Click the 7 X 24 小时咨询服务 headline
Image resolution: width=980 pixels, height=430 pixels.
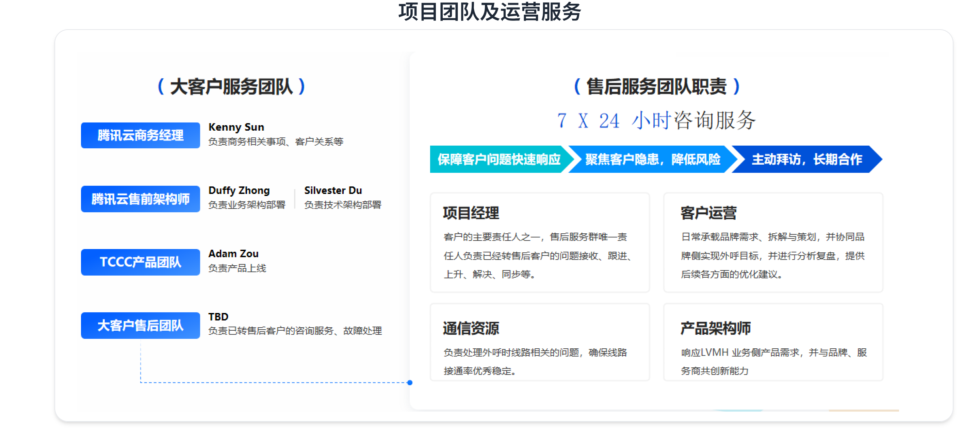click(656, 120)
